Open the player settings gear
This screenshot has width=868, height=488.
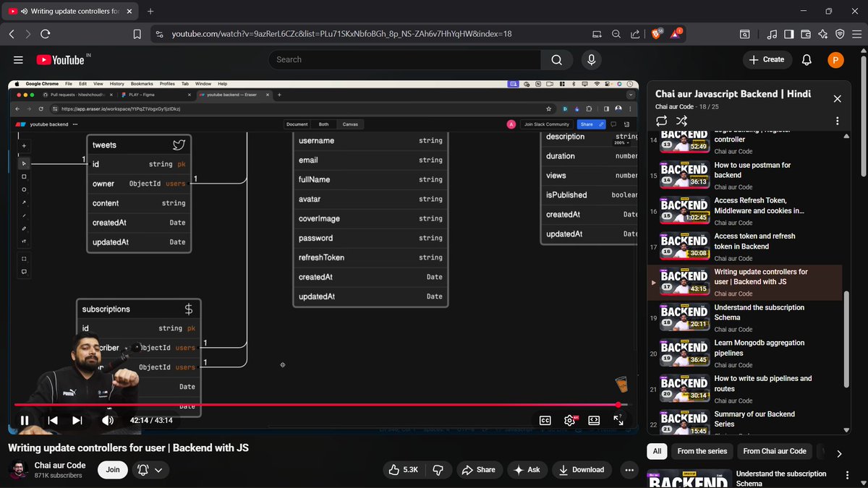570,420
